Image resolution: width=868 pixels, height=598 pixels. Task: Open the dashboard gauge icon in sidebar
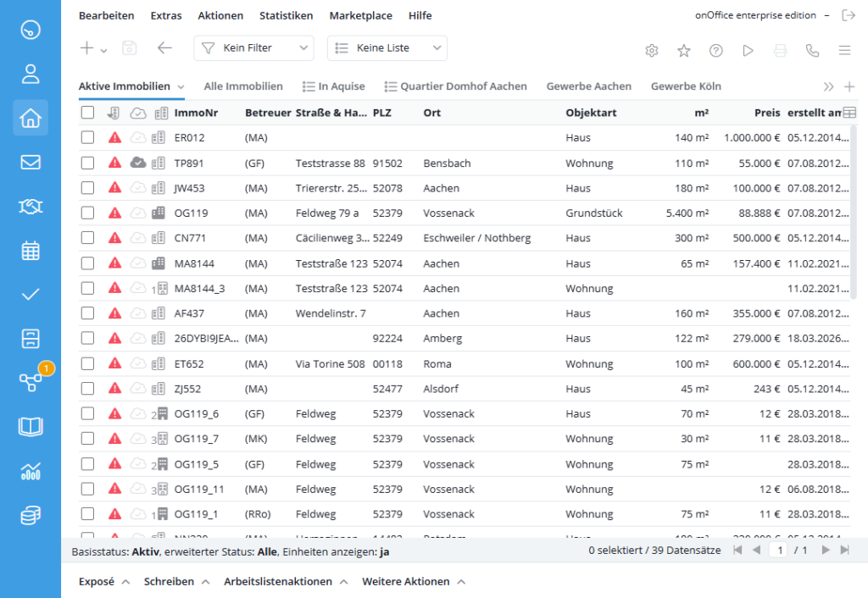[x=31, y=30]
